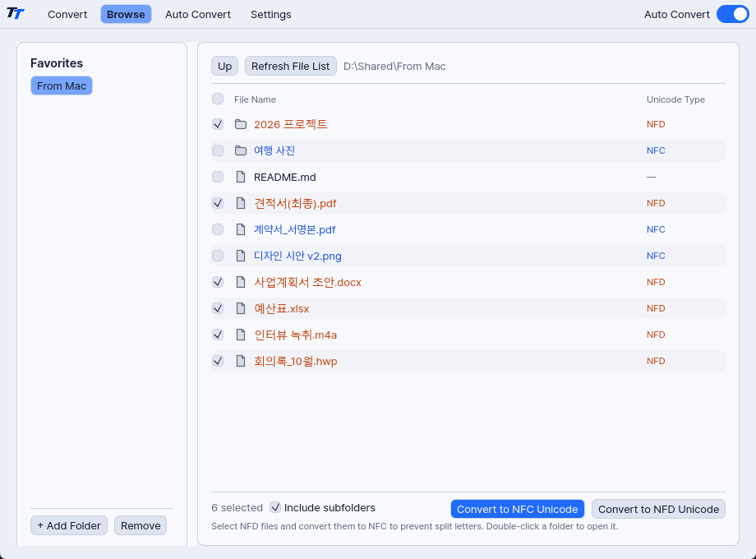Uncheck the 2026 프로젝트 folder checkbox

coord(218,124)
